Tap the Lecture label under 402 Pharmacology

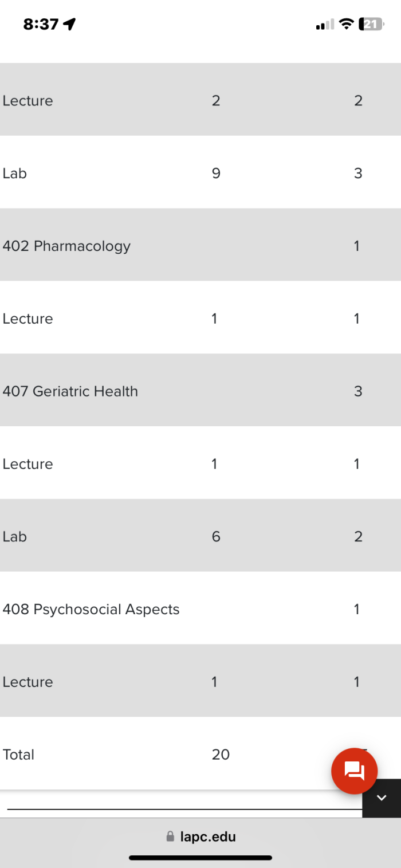(27, 319)
